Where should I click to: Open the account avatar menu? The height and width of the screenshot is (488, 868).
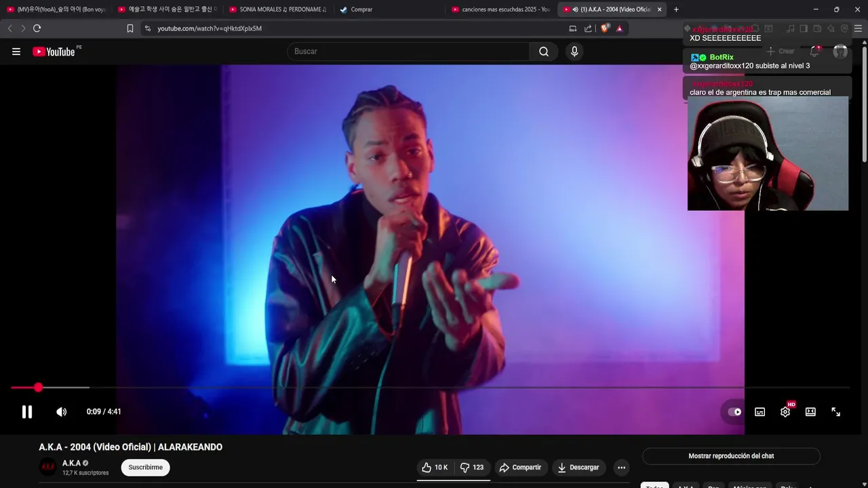[x=840, y=52]
